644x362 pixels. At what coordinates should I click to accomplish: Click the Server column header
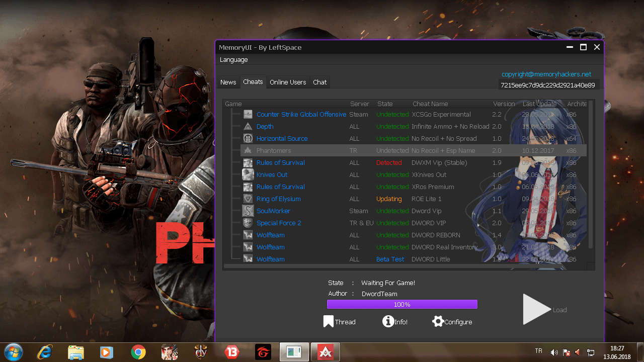[x=360, y=104]
